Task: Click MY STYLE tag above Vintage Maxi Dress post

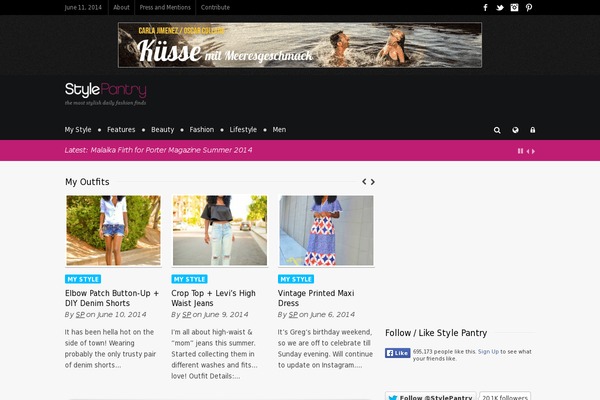Action: (x=296, y=279)
